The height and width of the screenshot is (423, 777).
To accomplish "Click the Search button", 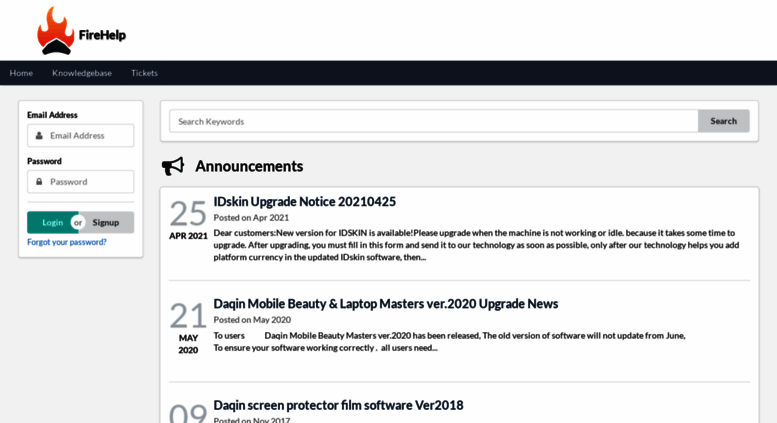I will [x=723, y=121].
